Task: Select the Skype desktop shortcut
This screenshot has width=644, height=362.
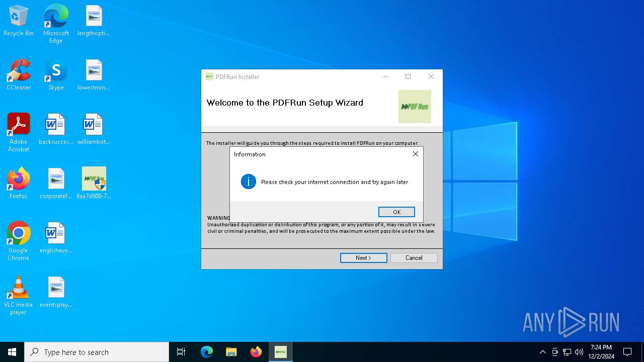Action: [x=56, y=75]
